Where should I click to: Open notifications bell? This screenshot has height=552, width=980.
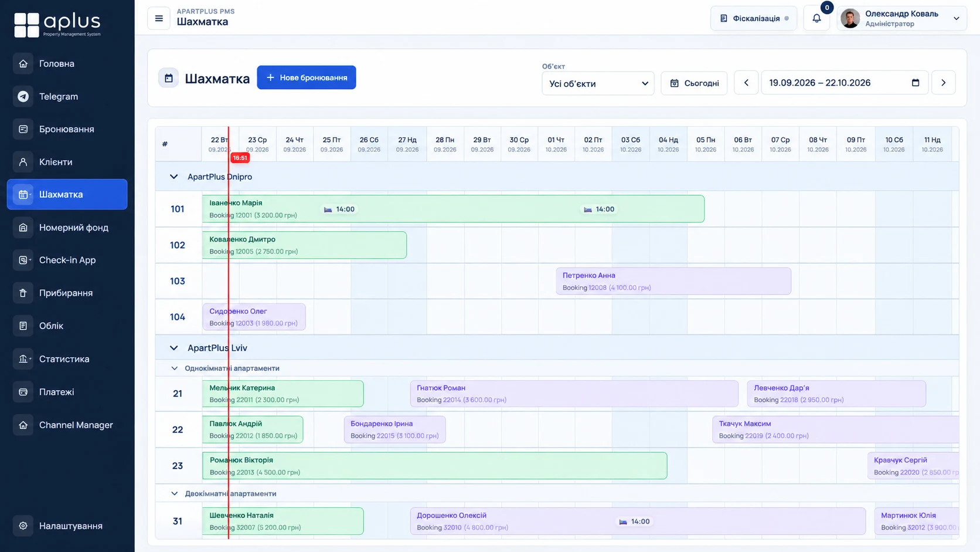point(816,18)
